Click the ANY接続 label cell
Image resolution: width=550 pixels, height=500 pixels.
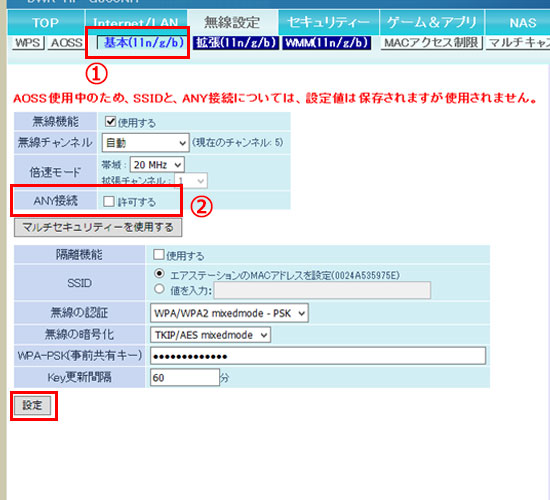coord(55,200)
